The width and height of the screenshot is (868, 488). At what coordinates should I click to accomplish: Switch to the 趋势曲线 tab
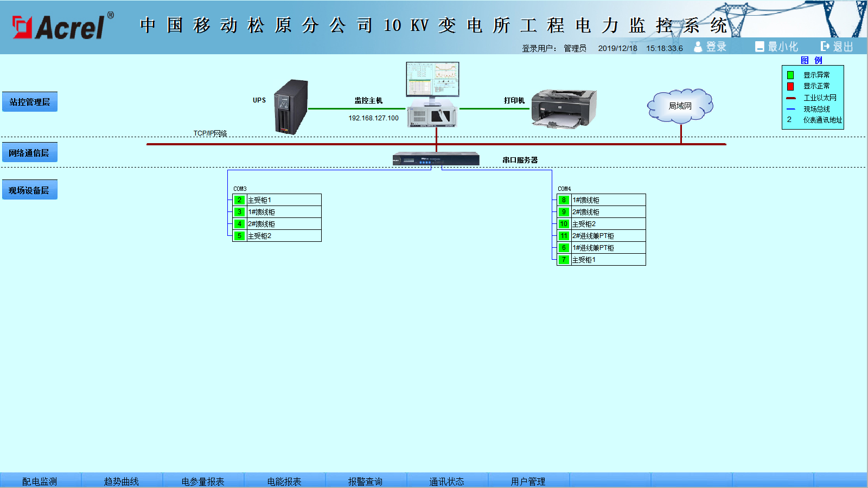[122, 481]
